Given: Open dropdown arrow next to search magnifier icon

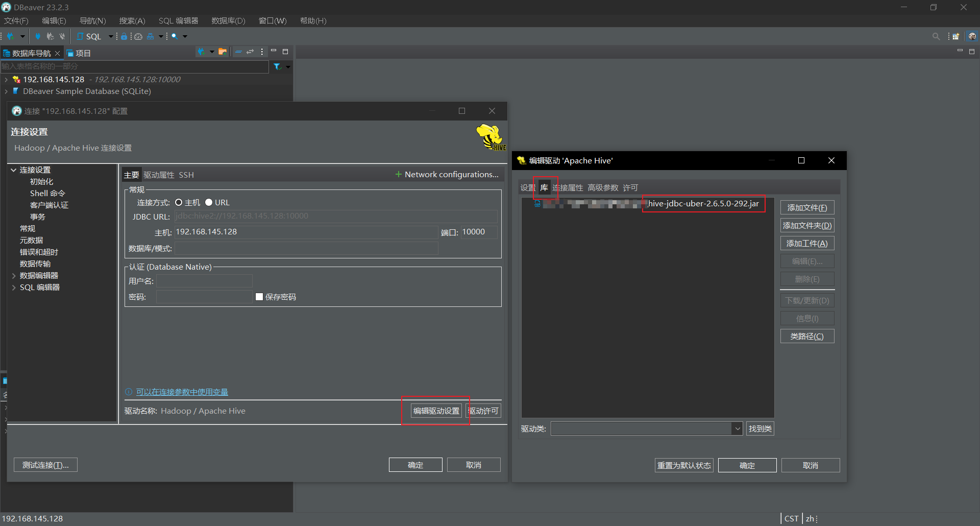Looking at the screenshot, I should click(185, 36).
